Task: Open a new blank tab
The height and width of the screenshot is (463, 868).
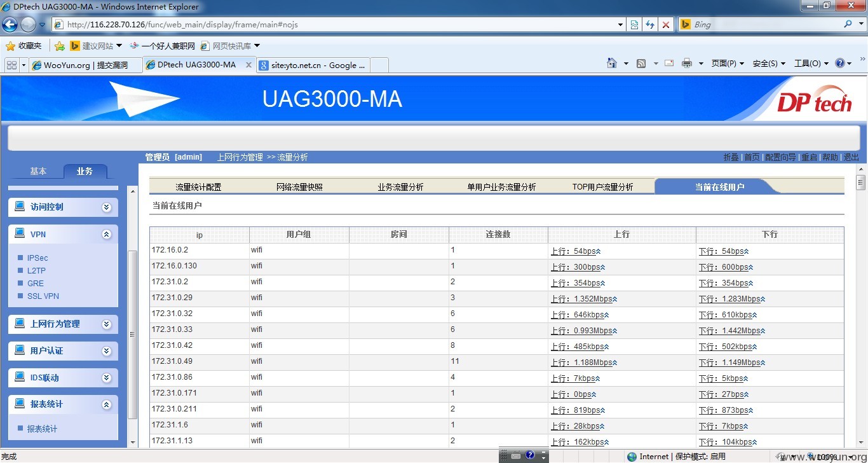Action: tap(379, 65)
